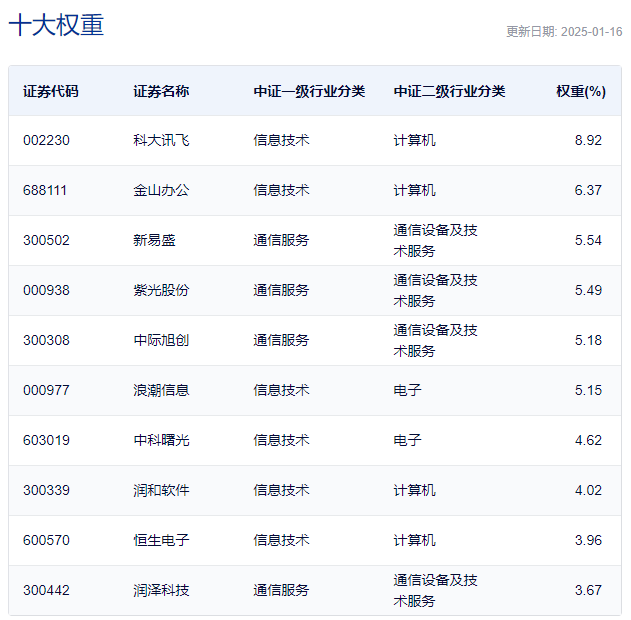Select stock code 600570
This screenshot has height=620, width=631.
tap(46, 540)
